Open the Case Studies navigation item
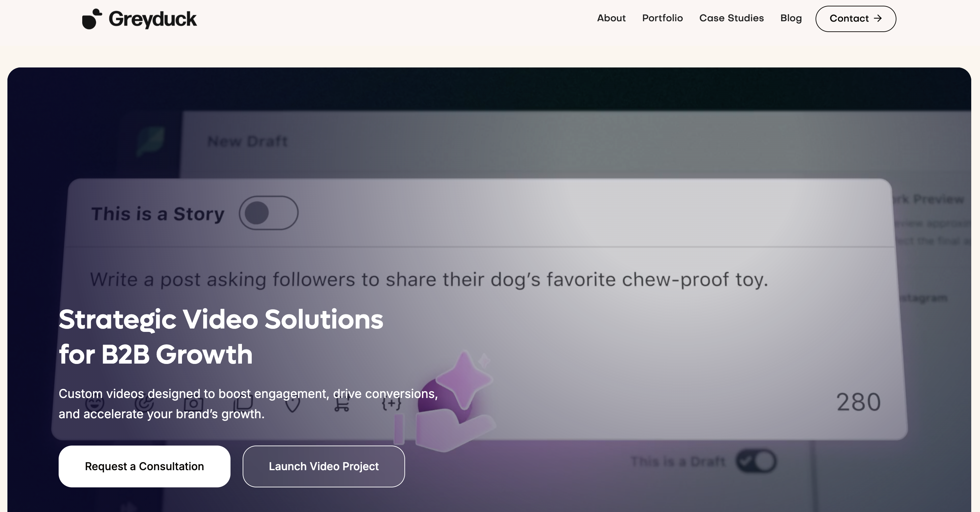 (x=732, y=18)
